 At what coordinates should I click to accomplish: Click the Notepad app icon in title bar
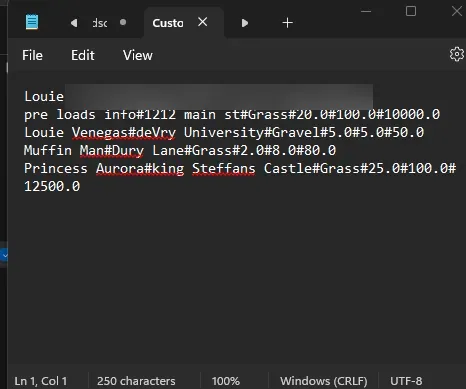pos(32,22)
